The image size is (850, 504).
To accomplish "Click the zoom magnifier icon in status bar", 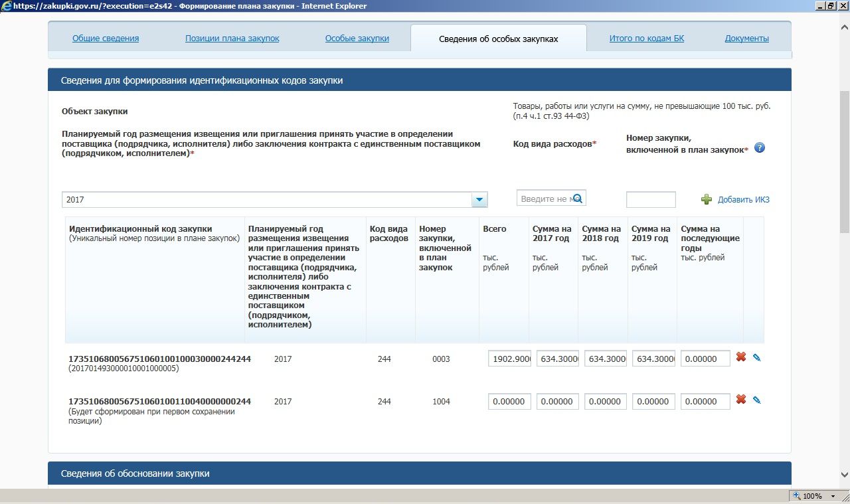I will [x=796, y=496].
